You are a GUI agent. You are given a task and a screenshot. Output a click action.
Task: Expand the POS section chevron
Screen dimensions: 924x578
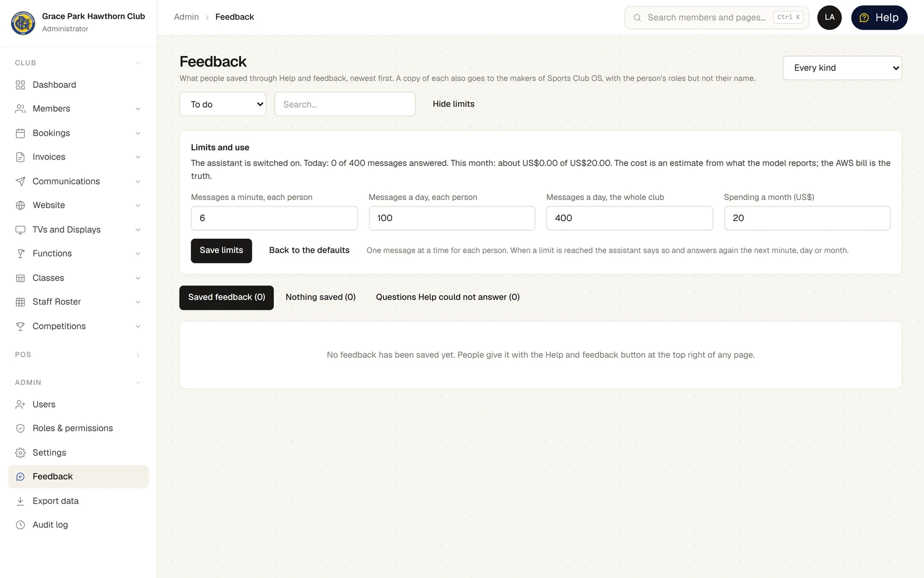138,355
